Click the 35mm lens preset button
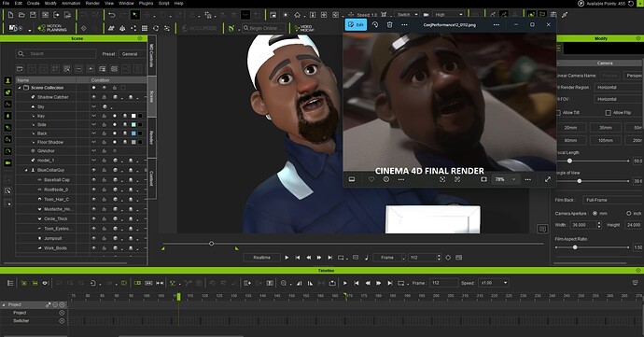 (606, 128)
